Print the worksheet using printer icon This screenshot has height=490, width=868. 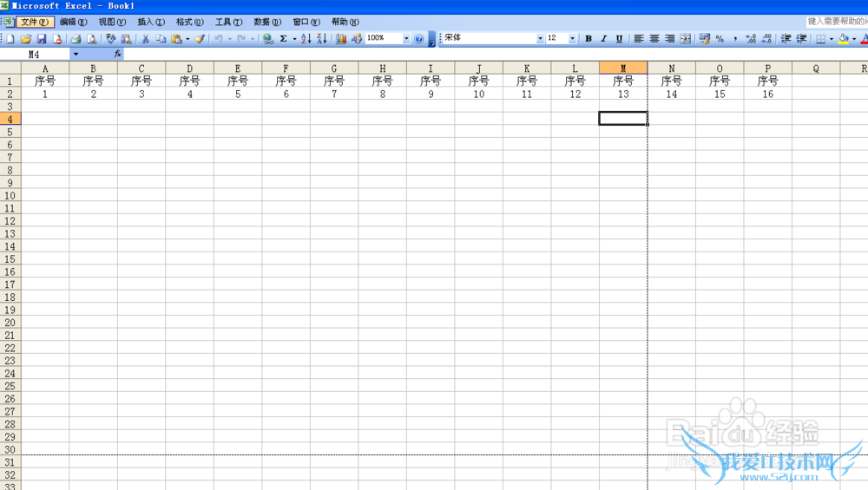click(76, 39)
